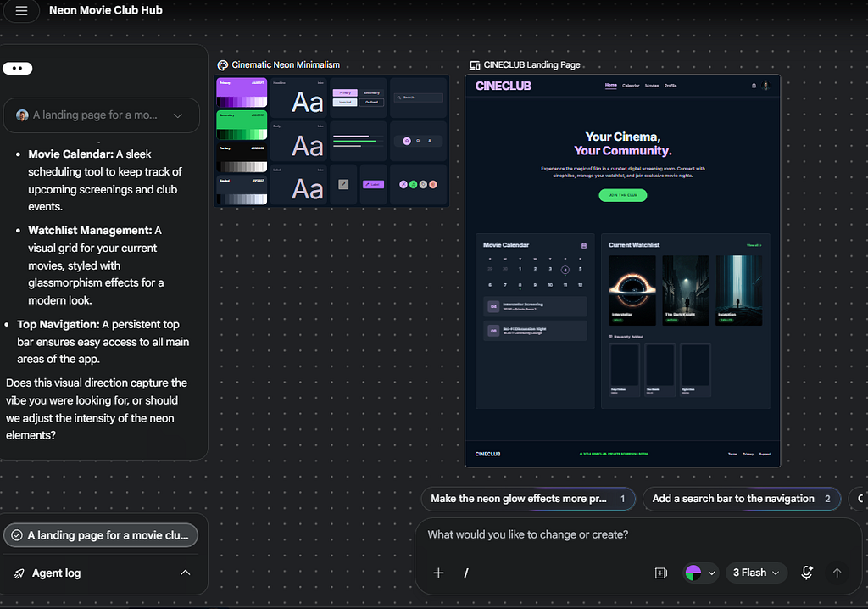
Task: Expand the 'A landing page for a mo...' prompt dropdown
Action: click(x=178, y=116)
